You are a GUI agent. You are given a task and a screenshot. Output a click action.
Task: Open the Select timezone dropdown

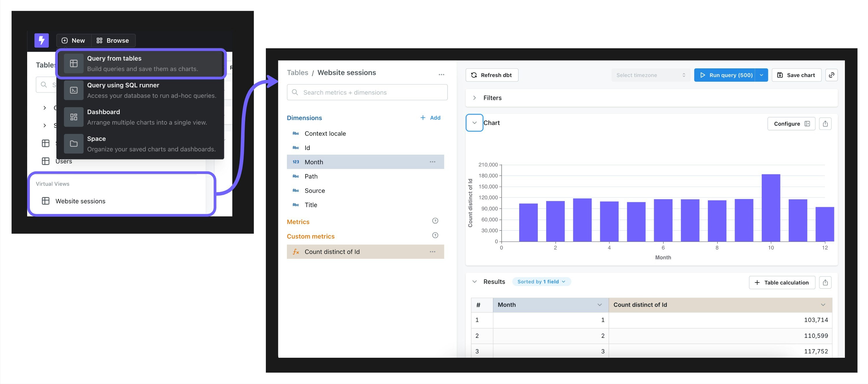coord(650,75)
